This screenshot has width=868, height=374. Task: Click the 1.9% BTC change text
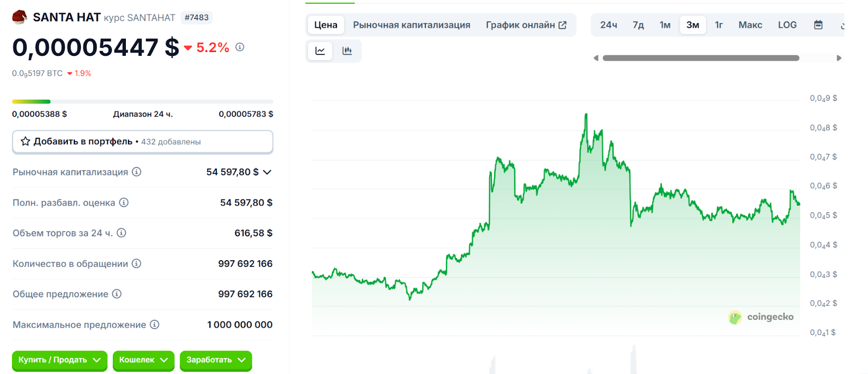tap(83, 73)
